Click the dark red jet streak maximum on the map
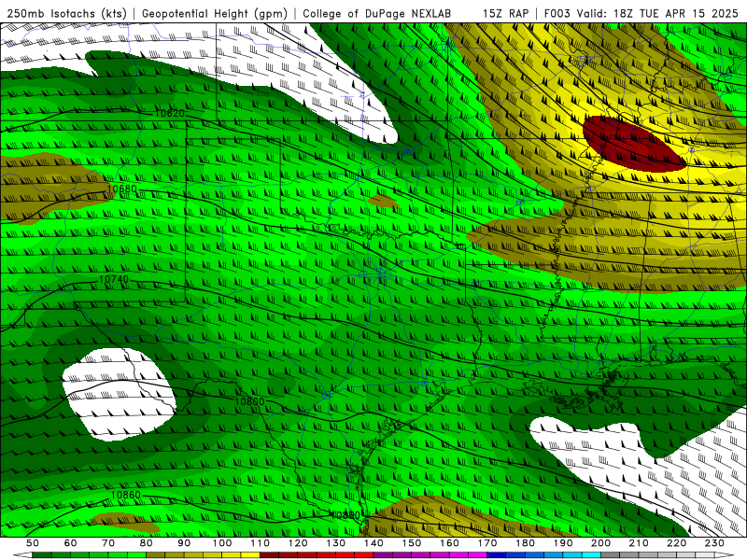 634,144
